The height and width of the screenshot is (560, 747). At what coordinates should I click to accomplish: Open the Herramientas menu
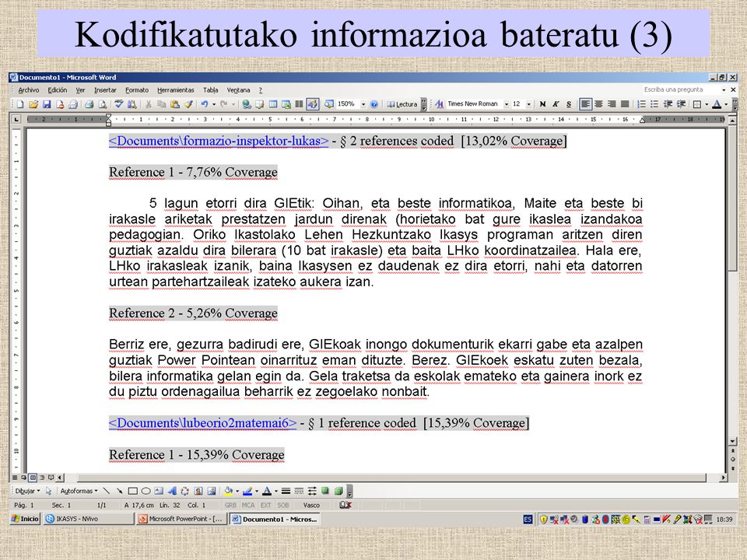click(176, 90)
